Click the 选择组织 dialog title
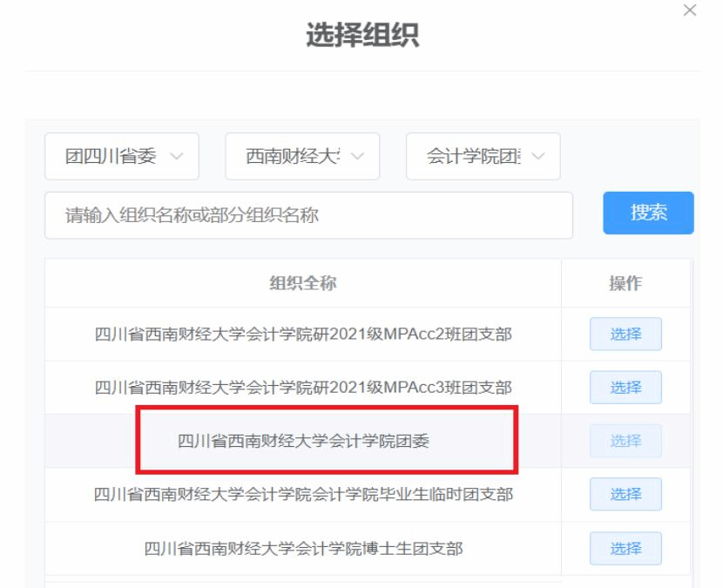723x588 pixels. tap(361, 35)
